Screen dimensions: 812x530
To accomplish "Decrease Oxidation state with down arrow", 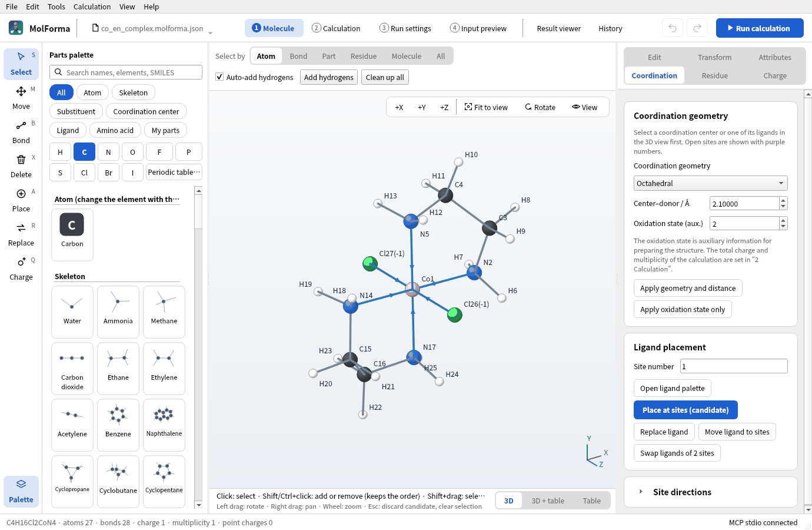I will point(783,227).
